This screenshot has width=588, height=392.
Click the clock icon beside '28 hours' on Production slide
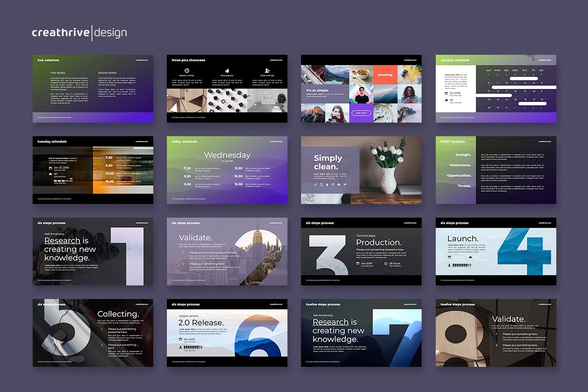click(385, 263)
